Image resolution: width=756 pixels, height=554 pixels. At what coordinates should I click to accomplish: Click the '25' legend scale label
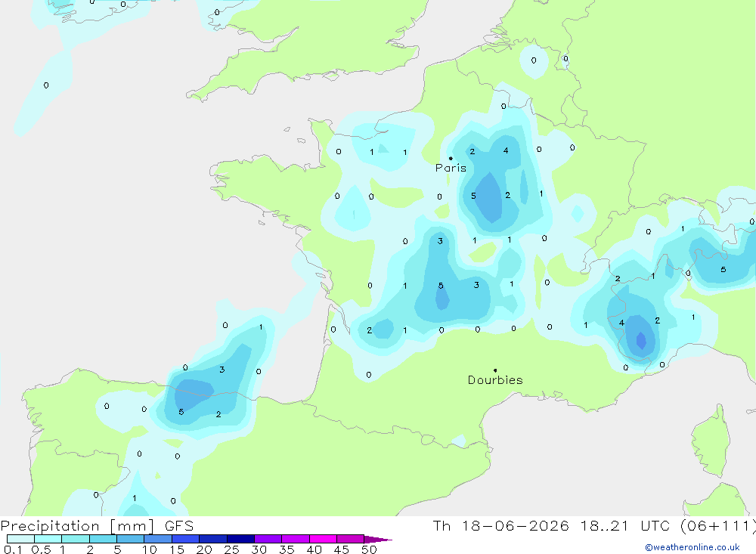tap(232, 549)
